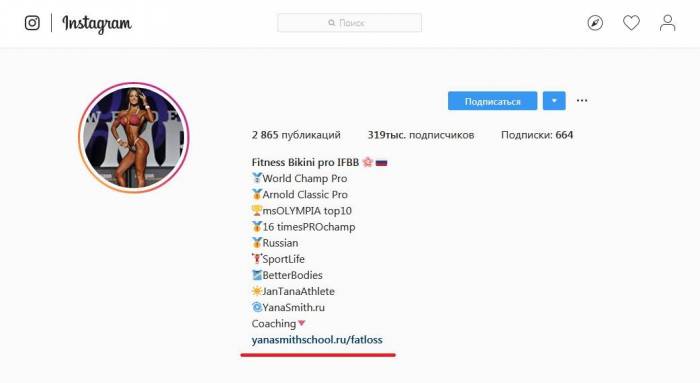Click into the Поиск search field
The height and width of the screenshot is (383, 700).
click(x=349, y=23)
